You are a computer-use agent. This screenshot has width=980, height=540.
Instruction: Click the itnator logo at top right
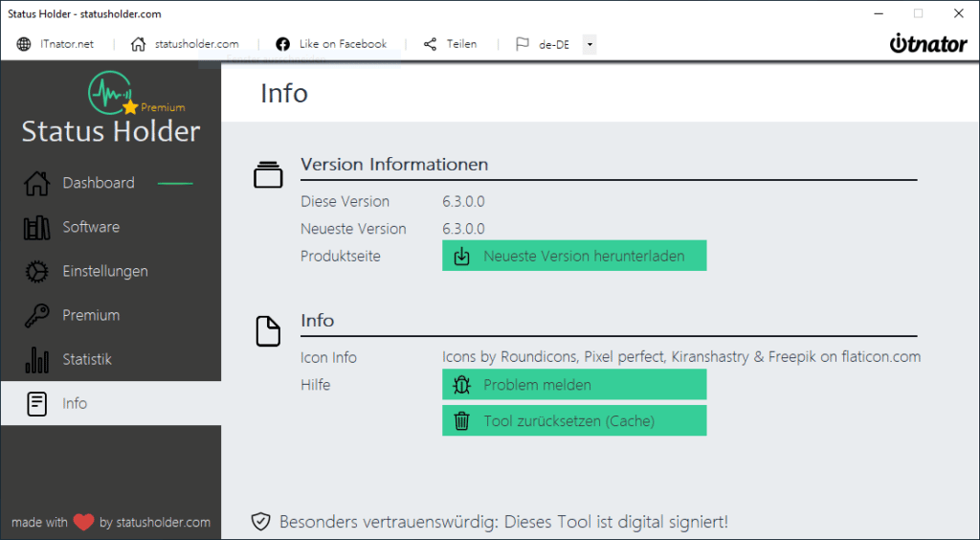[928, 43]
